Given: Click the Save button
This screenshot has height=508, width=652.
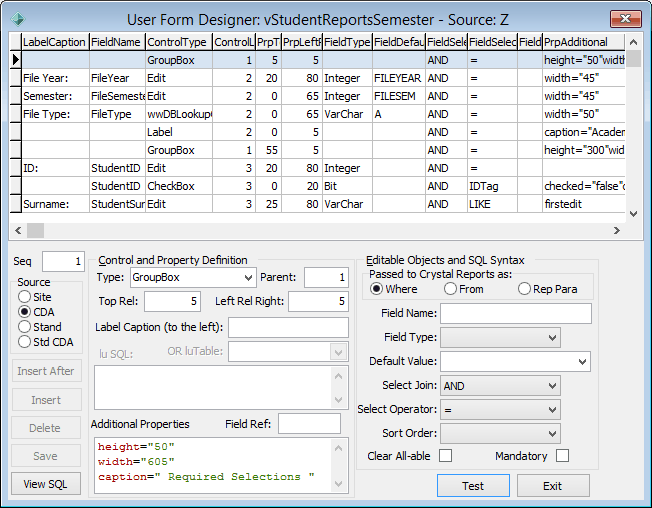Looking at the screenshot, I should click(46, 456).
